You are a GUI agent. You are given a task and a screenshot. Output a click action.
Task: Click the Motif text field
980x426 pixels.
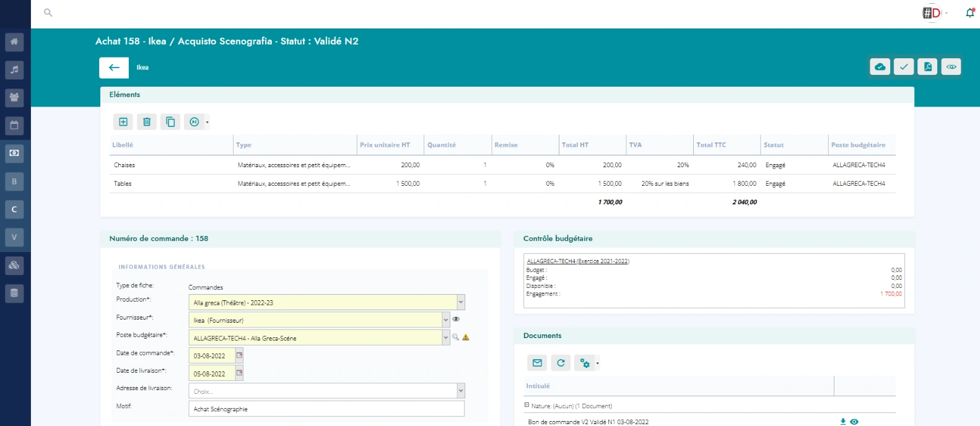tap(326, 409)
